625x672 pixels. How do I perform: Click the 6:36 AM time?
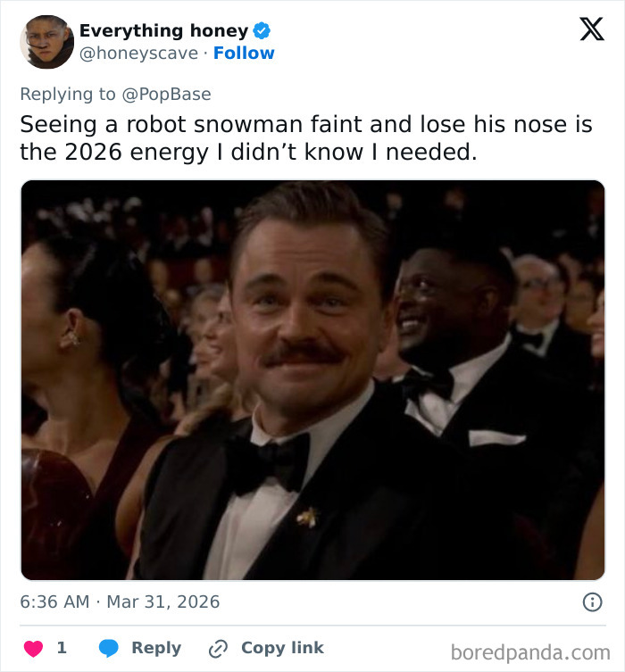(x=54, y=601)
